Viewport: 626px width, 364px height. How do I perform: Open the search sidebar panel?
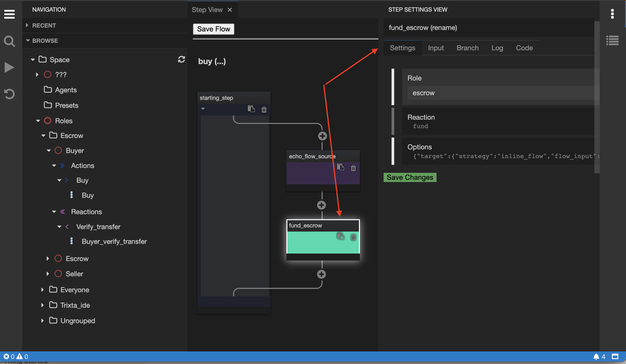pos(9,41)
